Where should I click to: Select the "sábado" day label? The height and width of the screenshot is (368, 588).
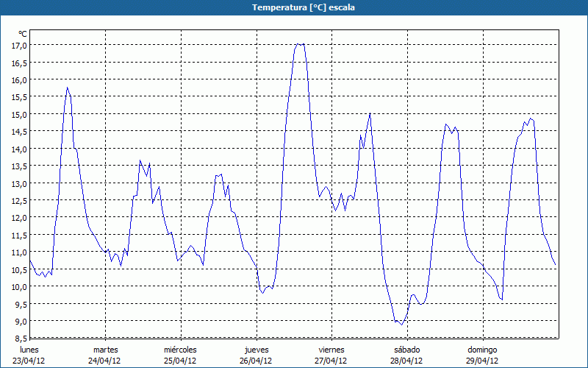[406, 350]
